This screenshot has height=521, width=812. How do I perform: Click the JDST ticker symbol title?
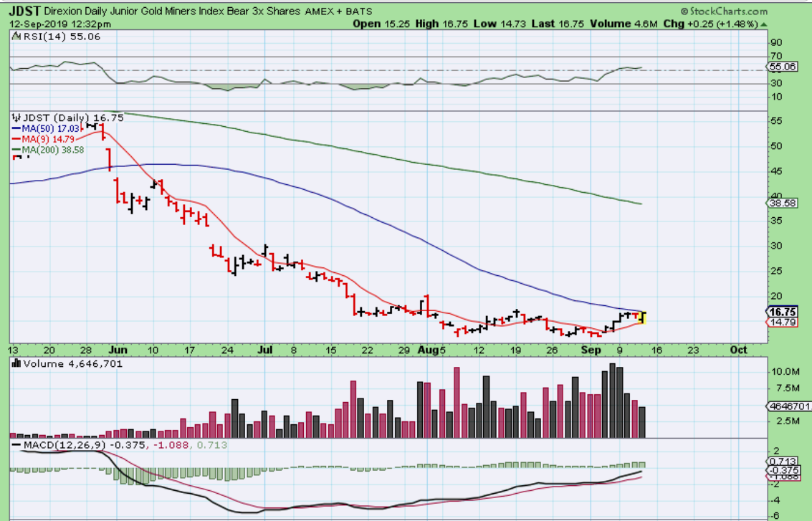click(25, 11)
